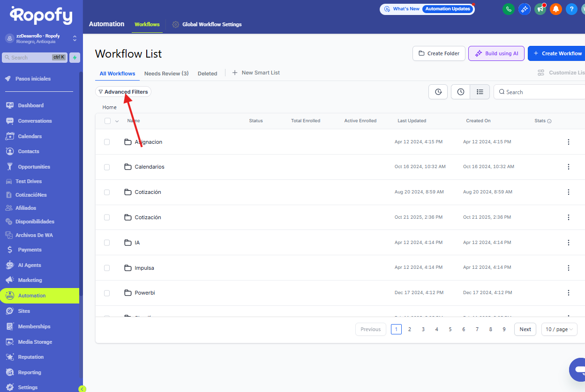Toggle the select-all checkbox in header
Screen dimensions: 585x392
107,121
